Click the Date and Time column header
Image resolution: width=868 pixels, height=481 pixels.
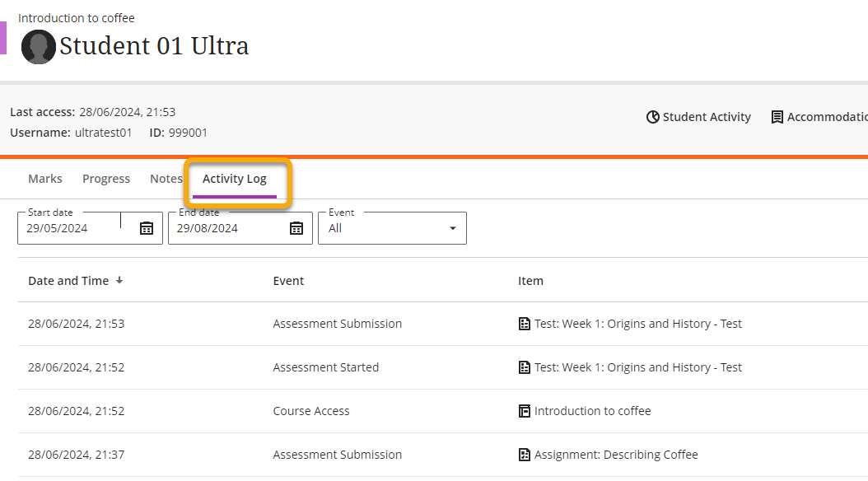click(x=68, y=281)
